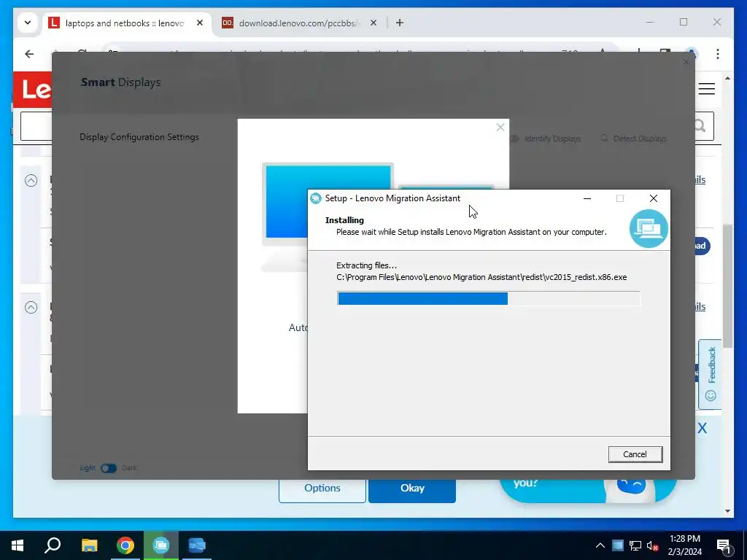Click the Lenovo site search magnifier

(x=699, y=125)
